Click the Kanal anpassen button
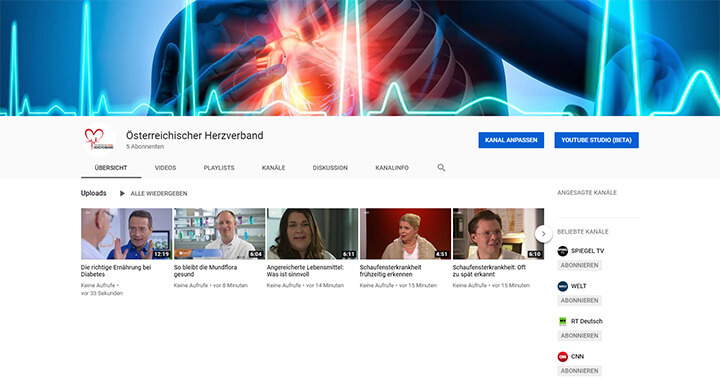The image size is (720, 379). pos(511,140)
